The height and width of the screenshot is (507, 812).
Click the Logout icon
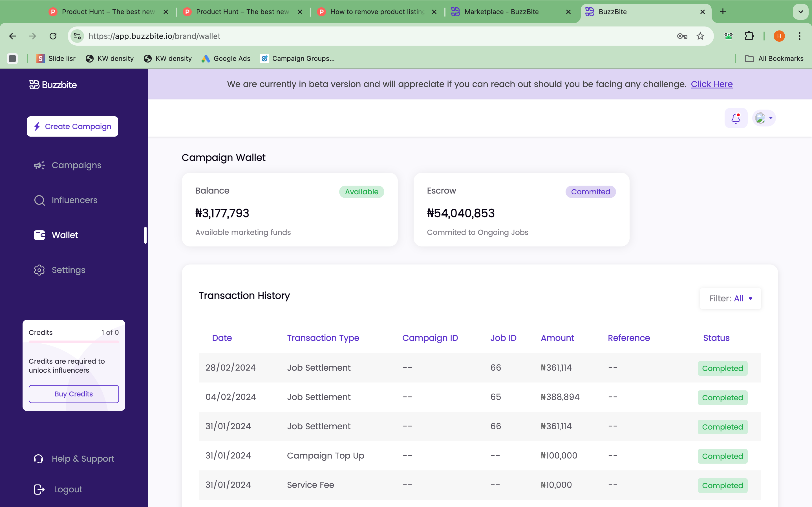click(x=39, y=490)
